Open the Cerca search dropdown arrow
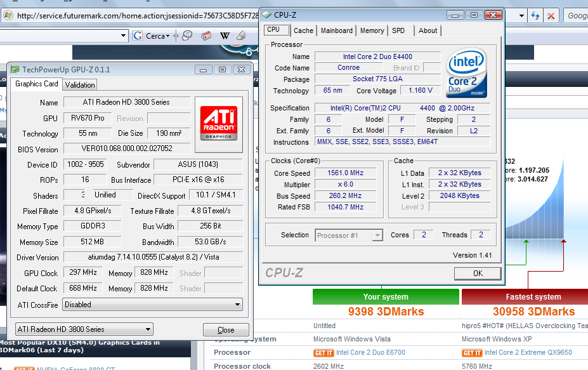The height and width of the screenshot is (370, 588). (167, 36)
